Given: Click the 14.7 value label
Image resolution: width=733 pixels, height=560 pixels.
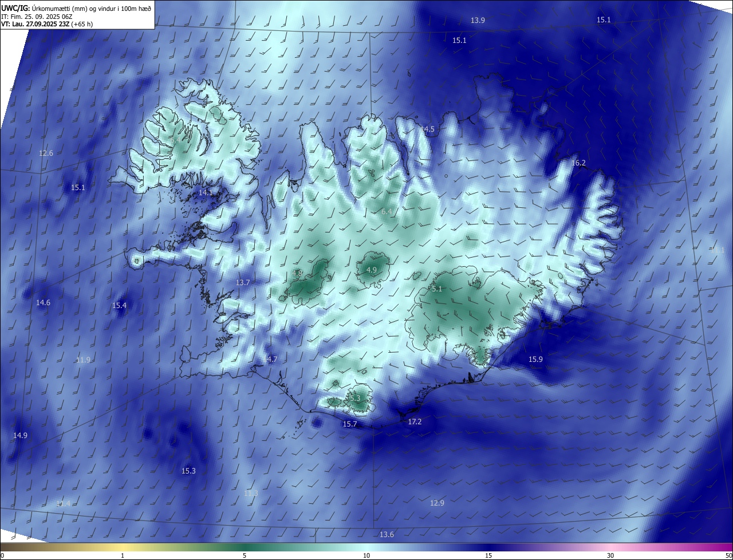Looking at the screenshot, I should (x=270, y=359).
